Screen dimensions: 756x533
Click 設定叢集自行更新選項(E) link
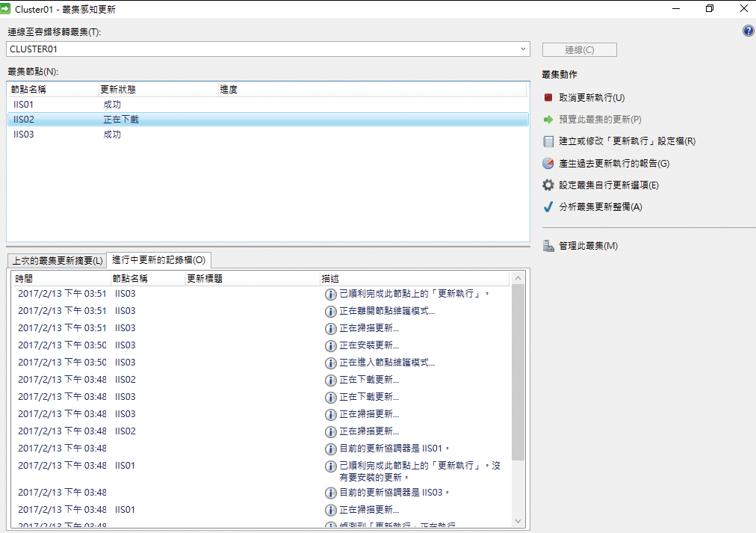coord(609,185)
